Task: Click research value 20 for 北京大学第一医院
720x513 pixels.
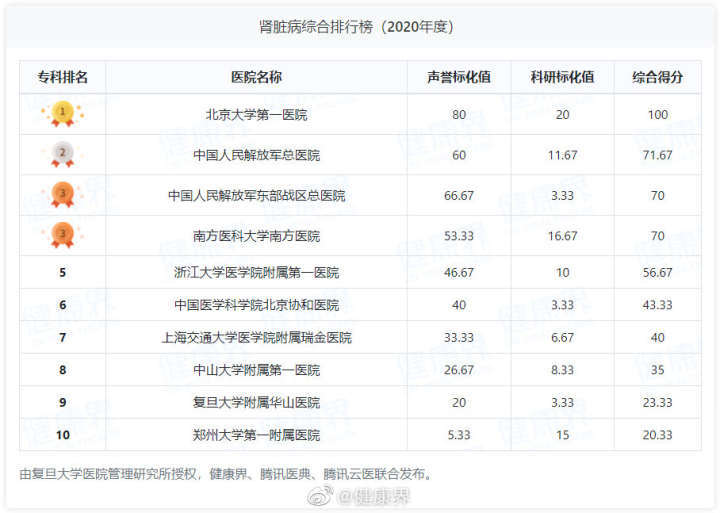Action: [x=562, y=115]
